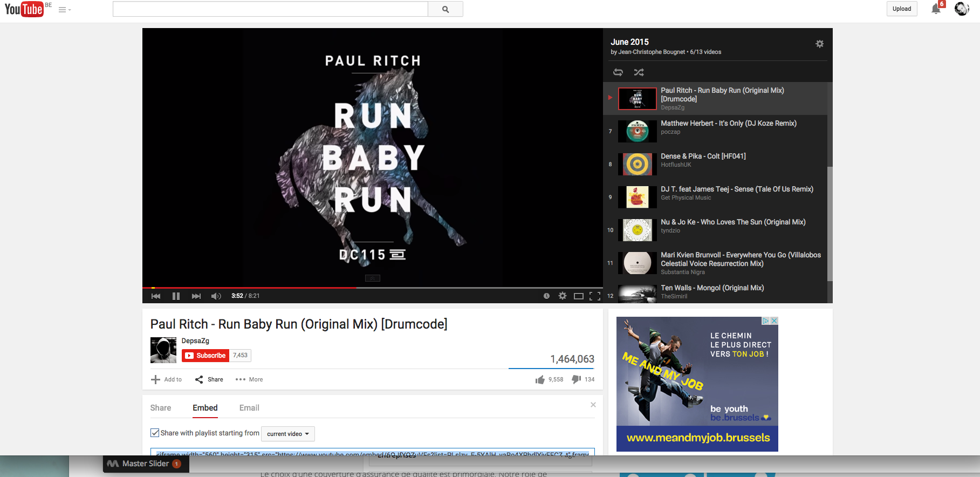This screenshot has width=980, height=477.
Task: Toggle playlist shuffle
Action: (639, 72)
